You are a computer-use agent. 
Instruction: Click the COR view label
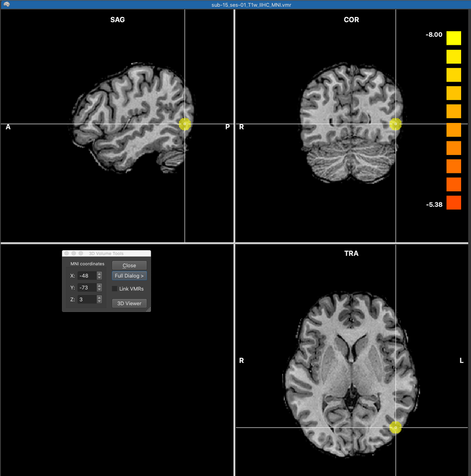351,20
